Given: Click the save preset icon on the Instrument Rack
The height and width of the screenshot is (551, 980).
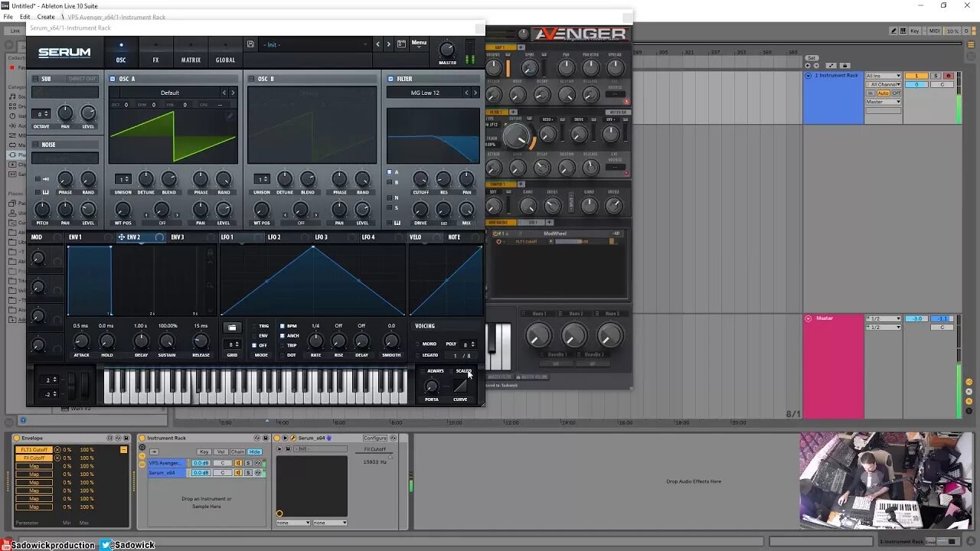Looking at the screenshot, I should point(266,438).
